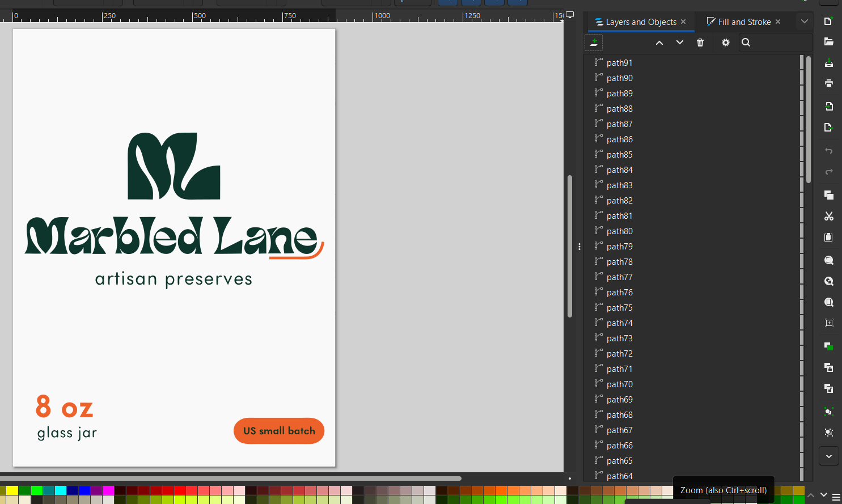Screen dimensions: 842x504
Task: Undo the last action
Action: click(828, 151)
